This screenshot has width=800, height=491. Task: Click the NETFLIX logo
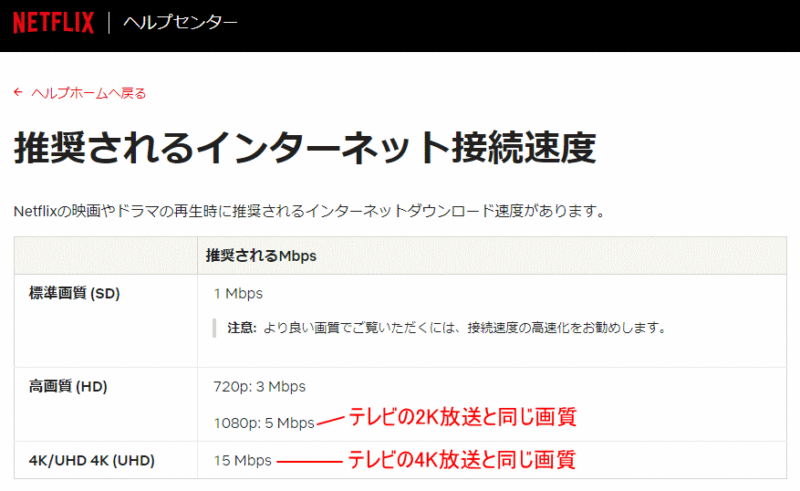coord(54,23)
